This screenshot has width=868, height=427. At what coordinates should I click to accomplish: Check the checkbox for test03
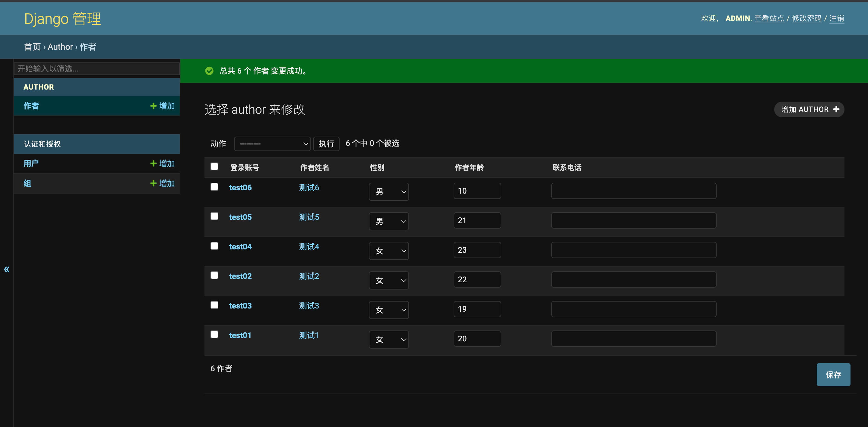click(214, 305)
